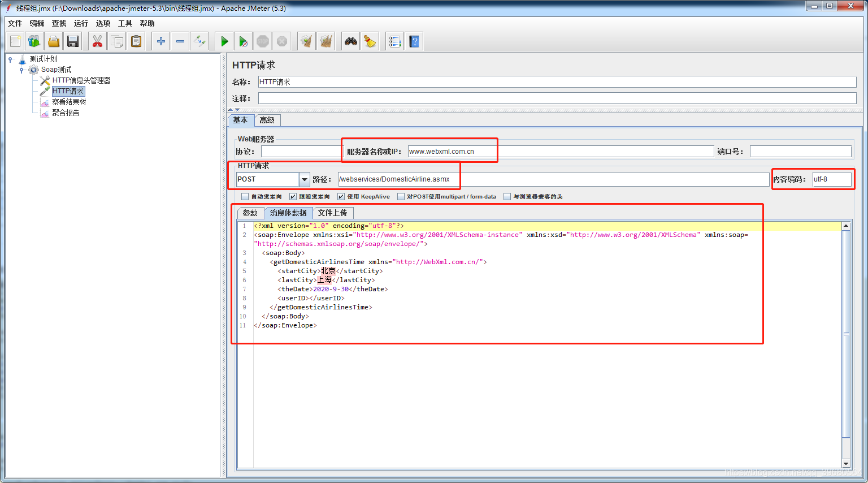This screenshot has width=868, height=483.
Task: Select 聚合报告 listener in tree
Action: click(66, 113)
